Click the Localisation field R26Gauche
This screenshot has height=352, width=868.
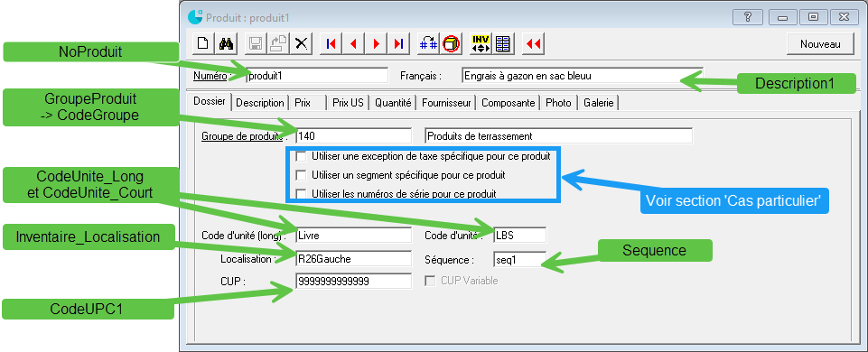(354, 258)
